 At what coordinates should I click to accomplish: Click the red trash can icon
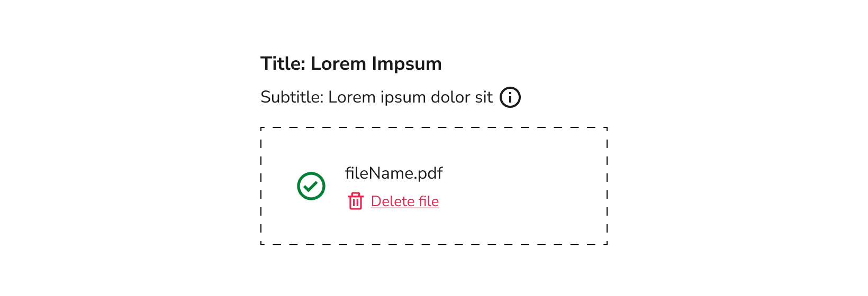[x=356, y=201]
